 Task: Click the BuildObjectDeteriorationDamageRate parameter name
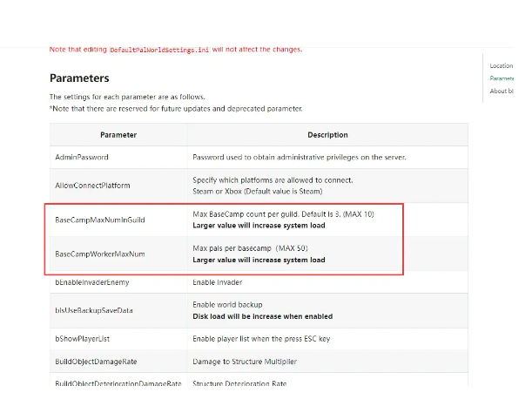coord(118,383)
